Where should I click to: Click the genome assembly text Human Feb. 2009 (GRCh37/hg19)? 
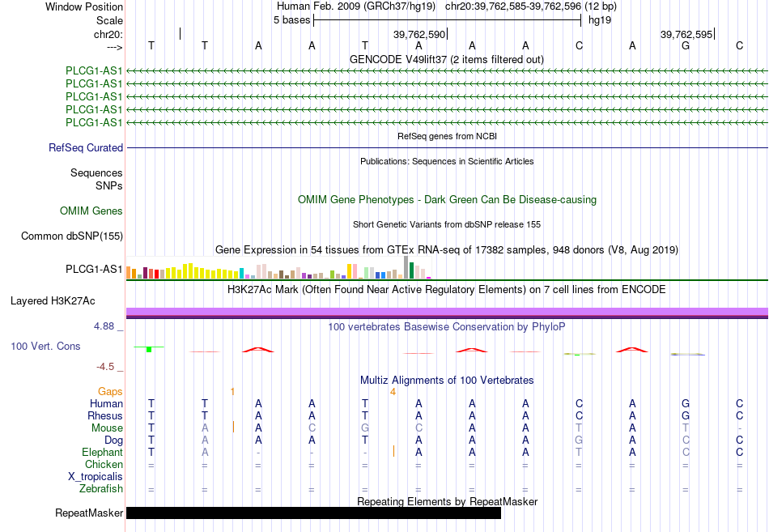[x=356, y=6]
